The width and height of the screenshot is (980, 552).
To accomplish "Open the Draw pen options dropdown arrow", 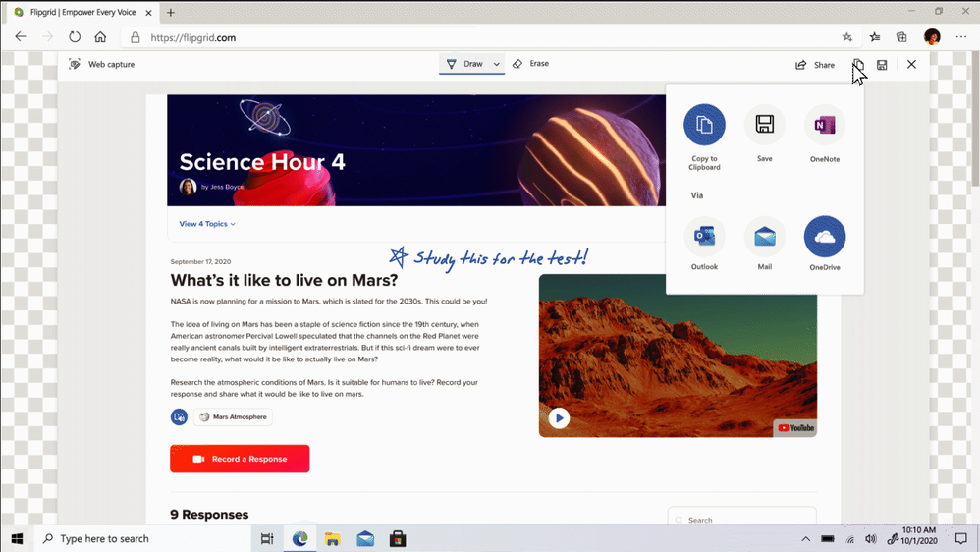I will tap(496, 64).
